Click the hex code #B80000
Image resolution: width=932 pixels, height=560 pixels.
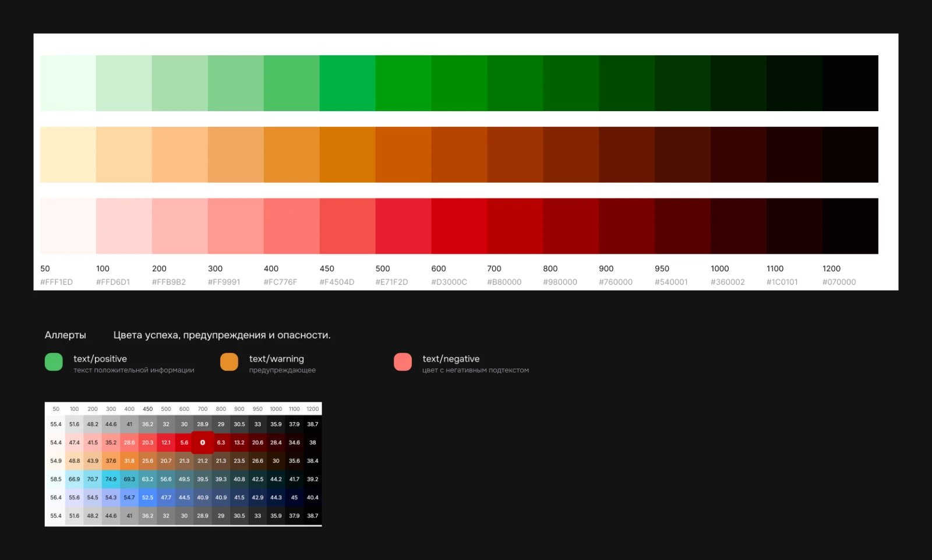point(504,282)
